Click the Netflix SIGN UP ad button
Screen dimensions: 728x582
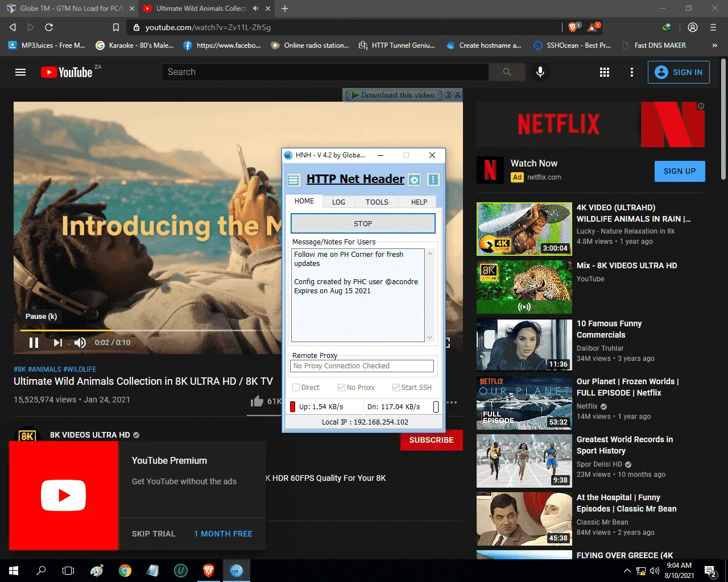point(680,171)
